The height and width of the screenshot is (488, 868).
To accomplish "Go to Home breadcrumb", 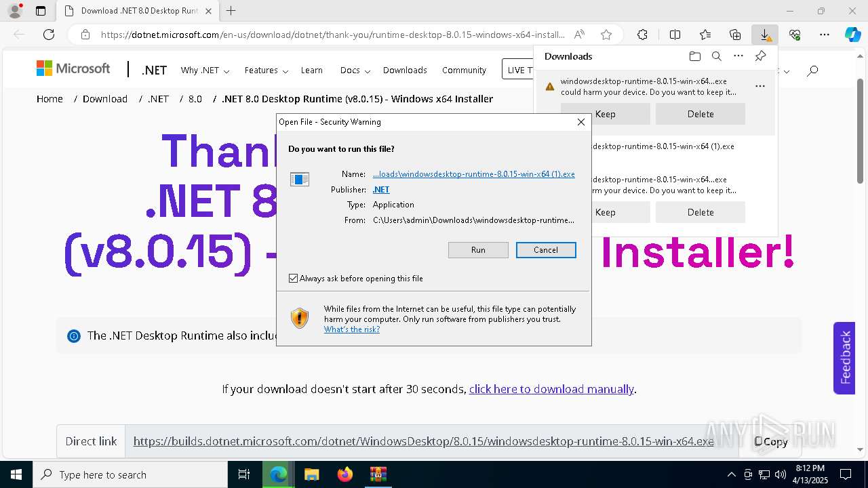I will pyautogui.click(x=50, y=99).
